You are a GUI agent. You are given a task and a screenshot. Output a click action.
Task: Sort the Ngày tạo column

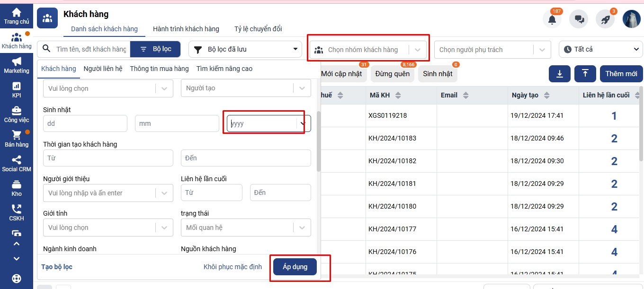pos(546,96)
